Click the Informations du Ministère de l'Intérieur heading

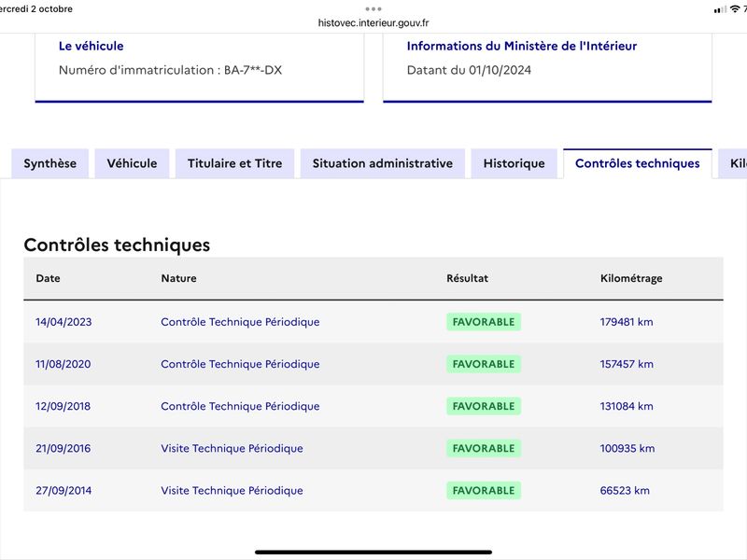[522, 46]
